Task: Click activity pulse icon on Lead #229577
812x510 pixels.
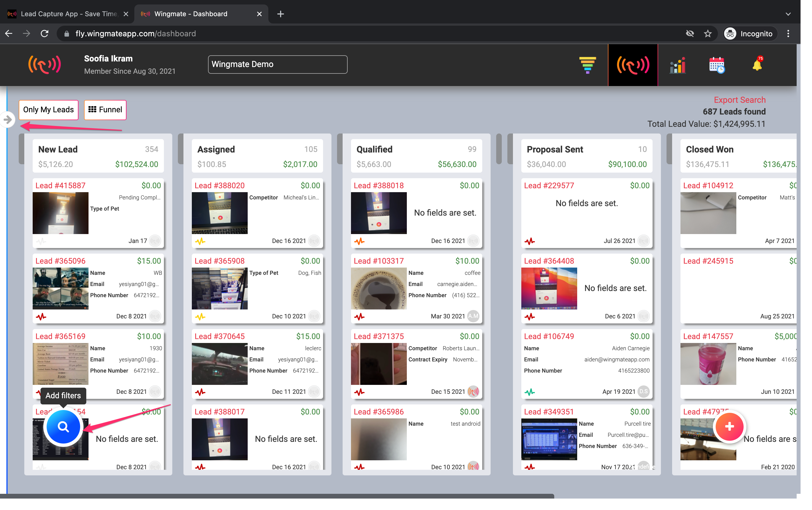Action: tap(530, 241)
